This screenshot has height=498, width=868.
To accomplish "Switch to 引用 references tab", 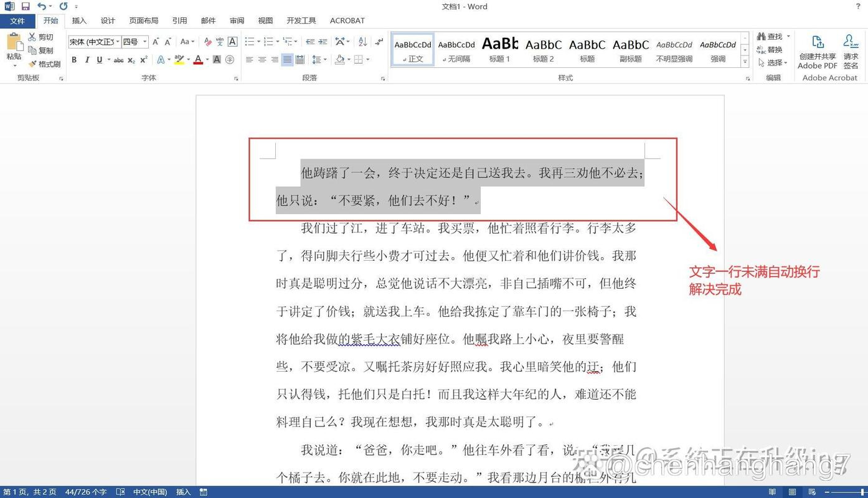I will [x=179, y=21].
